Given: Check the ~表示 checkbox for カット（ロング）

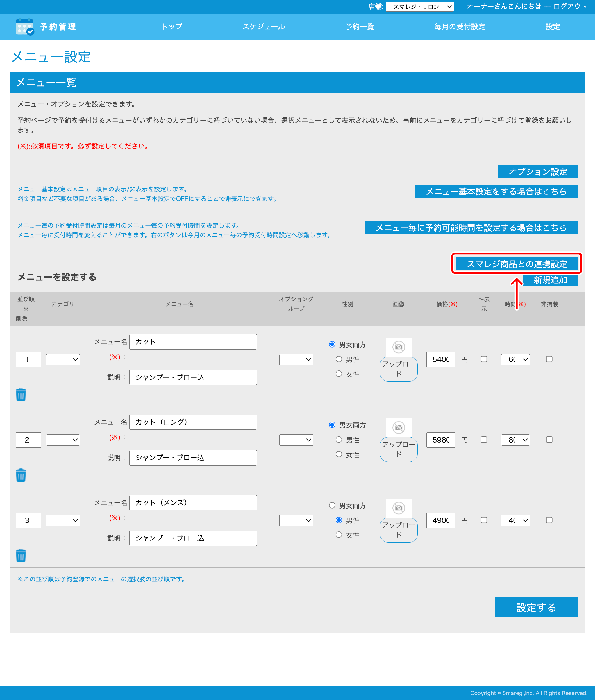Looking at the screenshot, I should click(x=484, y=440).
